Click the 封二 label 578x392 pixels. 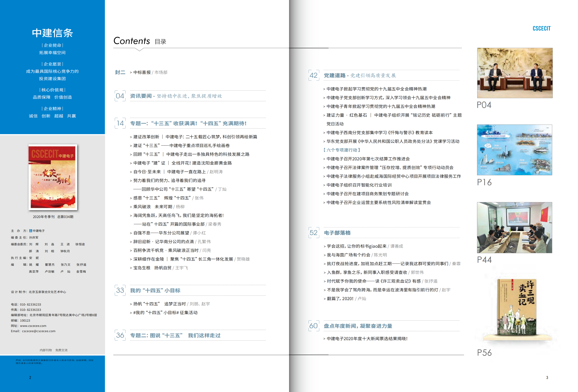120,72
